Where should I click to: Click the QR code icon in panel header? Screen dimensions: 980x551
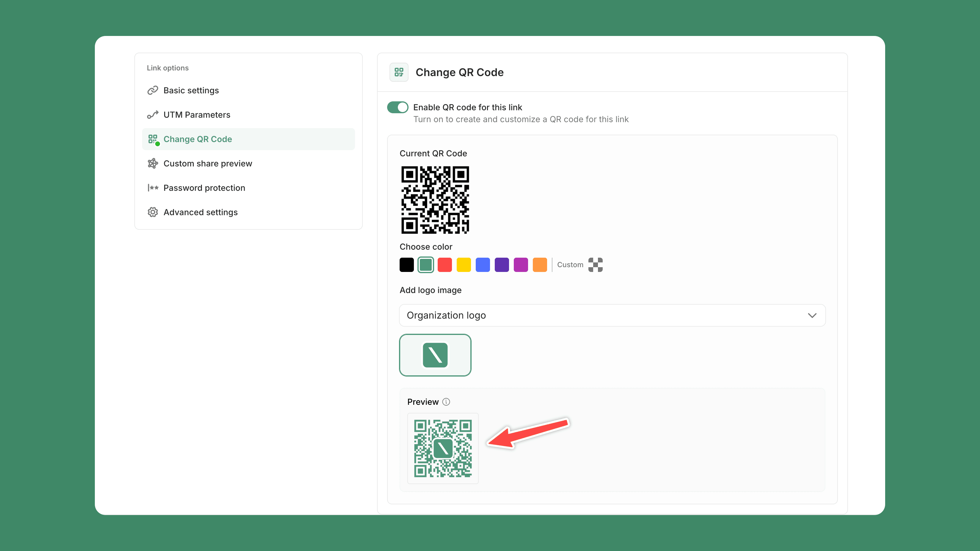(399, 72)
